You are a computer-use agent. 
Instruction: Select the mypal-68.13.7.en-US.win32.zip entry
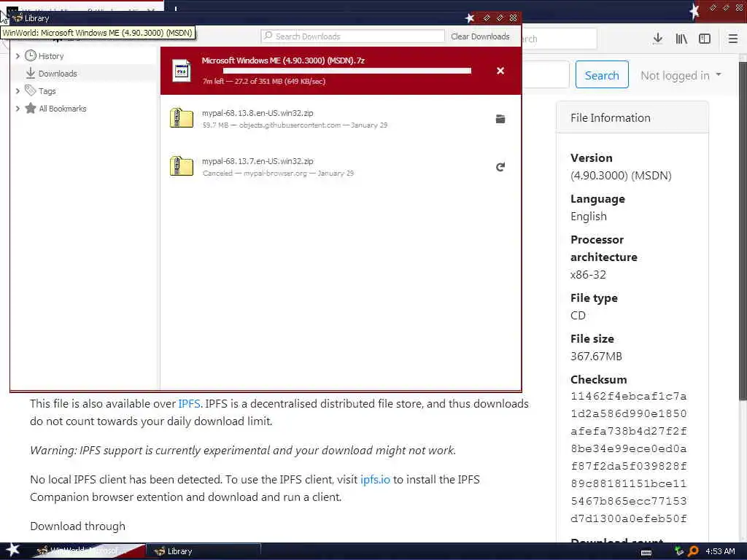(341, 167)
